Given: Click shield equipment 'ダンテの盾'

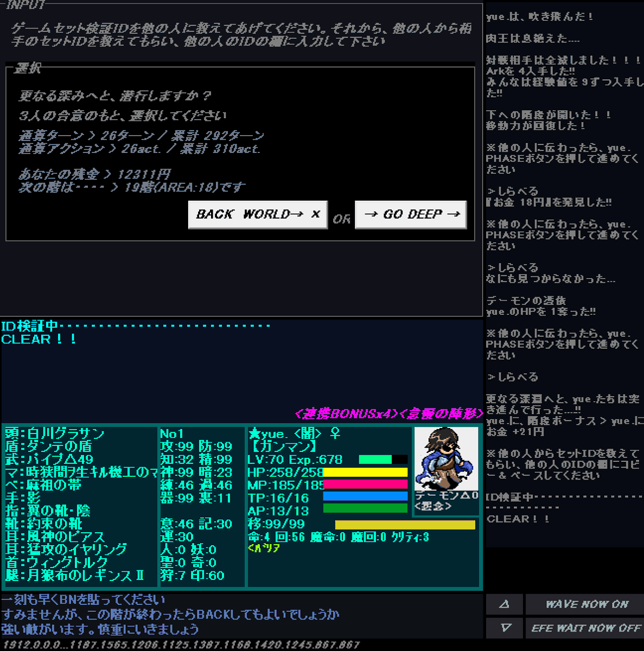Looking at the screenshot, I should tap(49, 446).
